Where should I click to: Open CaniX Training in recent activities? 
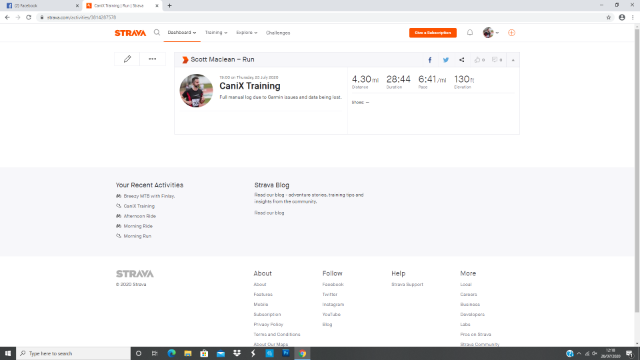139,206
